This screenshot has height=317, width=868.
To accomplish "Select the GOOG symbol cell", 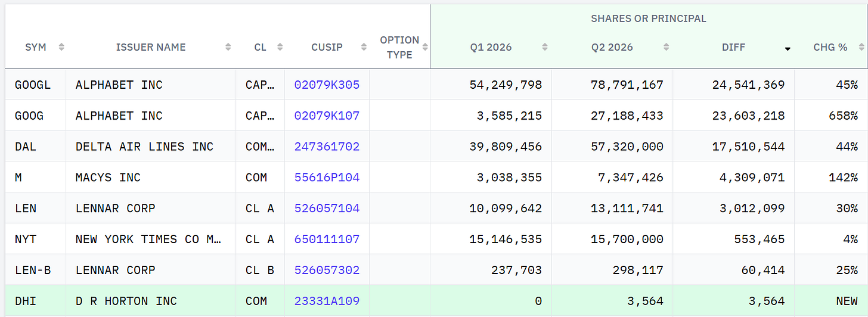I will pyautogui.click(x=36, y=116).
